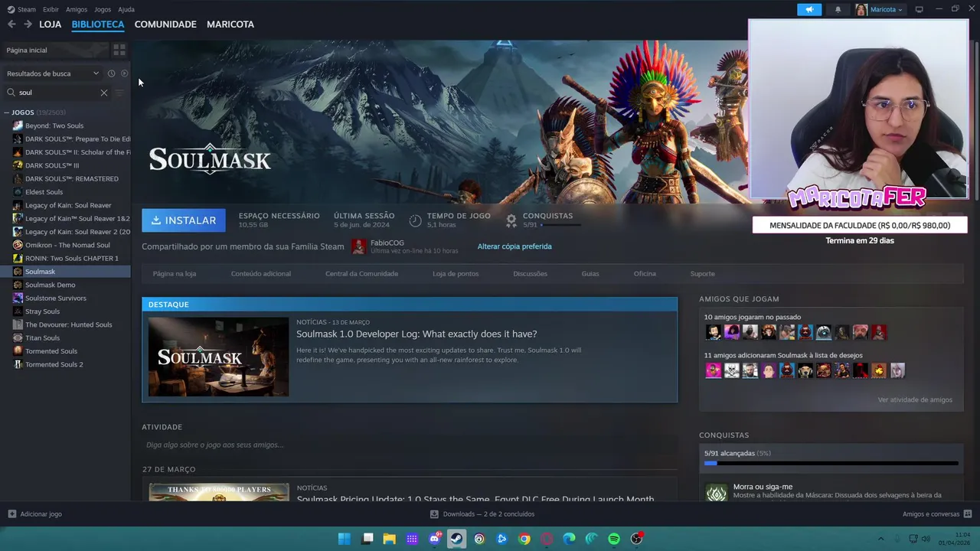Click the Add game plus icon

(11, 514)
